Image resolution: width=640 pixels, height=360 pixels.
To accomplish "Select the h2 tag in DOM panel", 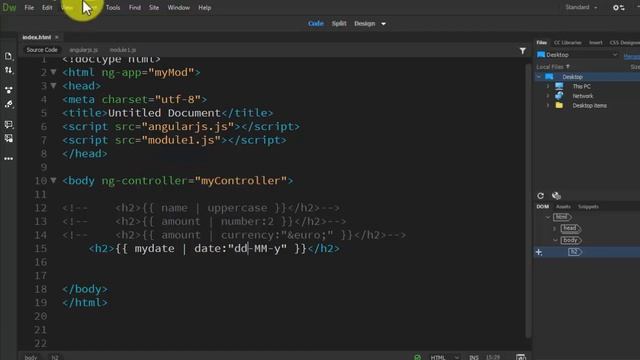I will coord(575,252).
